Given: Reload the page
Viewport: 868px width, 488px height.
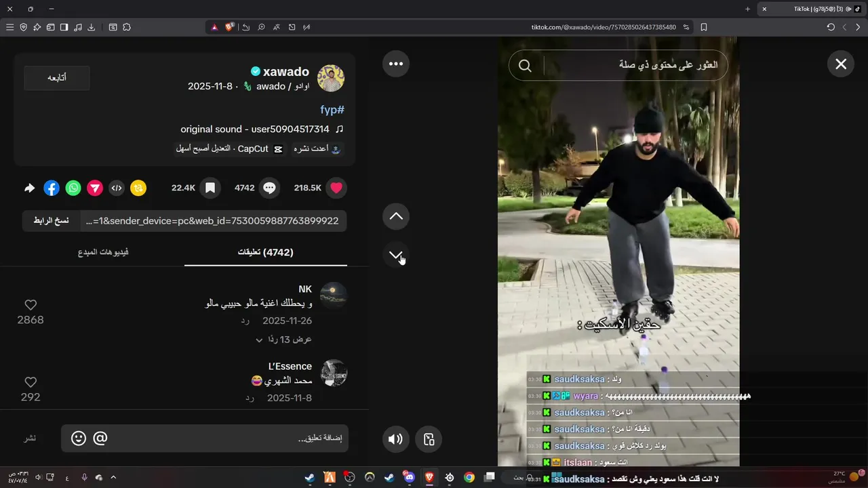Looking at the screenshot, I should tap(831, 27).
